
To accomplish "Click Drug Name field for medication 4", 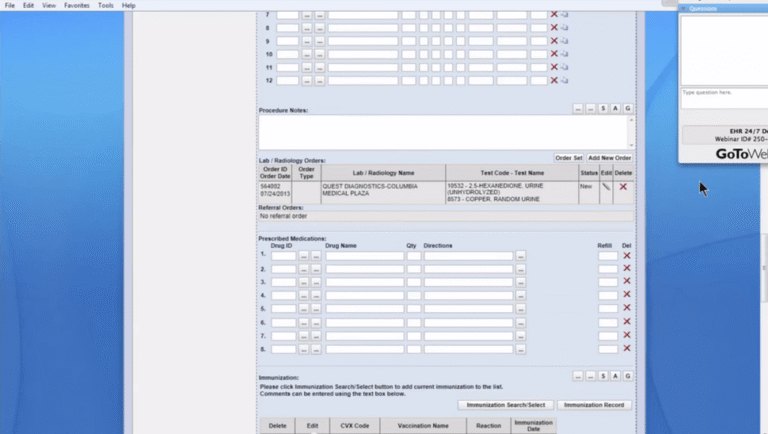I will [x=365, y=295].
